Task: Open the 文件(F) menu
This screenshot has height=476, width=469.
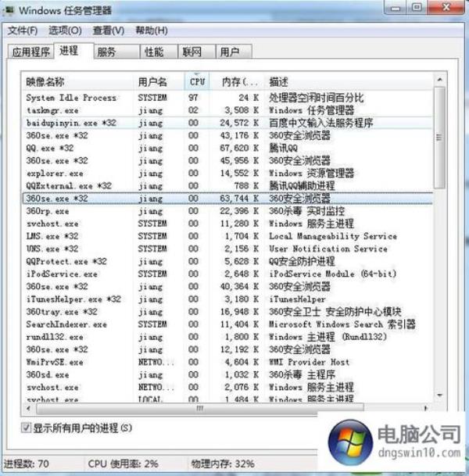Action: (23, 30)
